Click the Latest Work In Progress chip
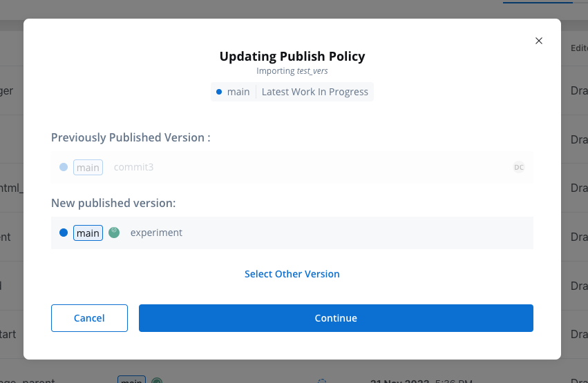This screenshot has height=383, width=588. pyautogui.click(x=314, y=92)
